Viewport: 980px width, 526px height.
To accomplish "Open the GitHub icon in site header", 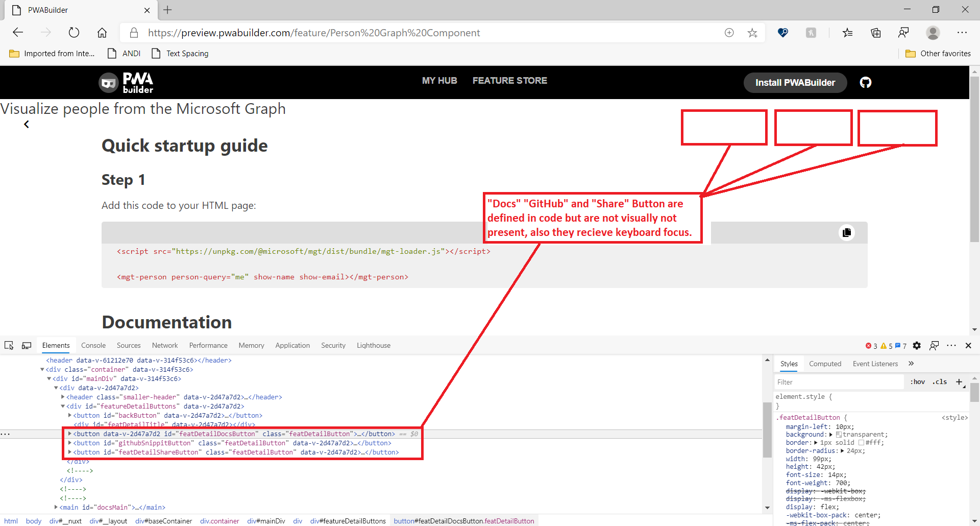I will pos(866,82).
